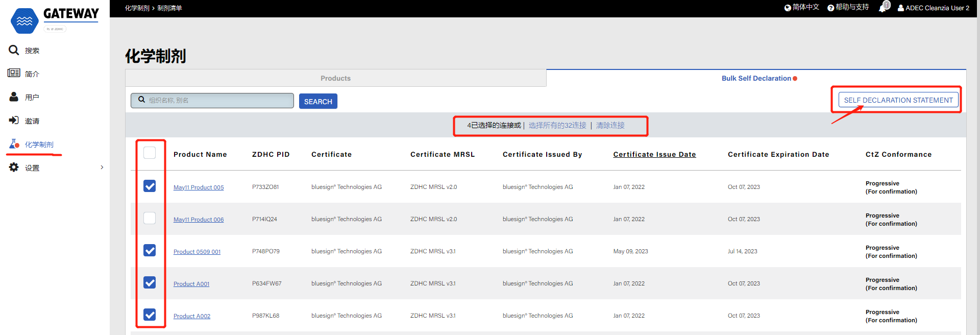This screenshot has width=980, height=335.
Task: Uncheck the Product 0509 001 checkbox
Action: point(150,250)
